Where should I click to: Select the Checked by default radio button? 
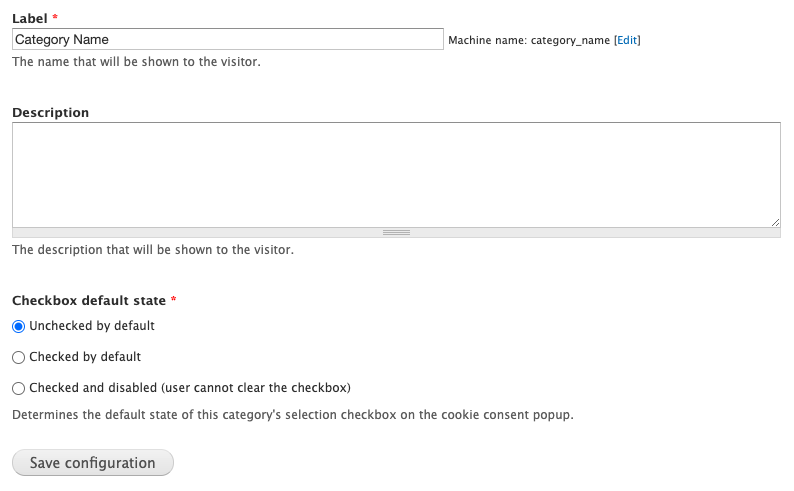click(18, 357)
